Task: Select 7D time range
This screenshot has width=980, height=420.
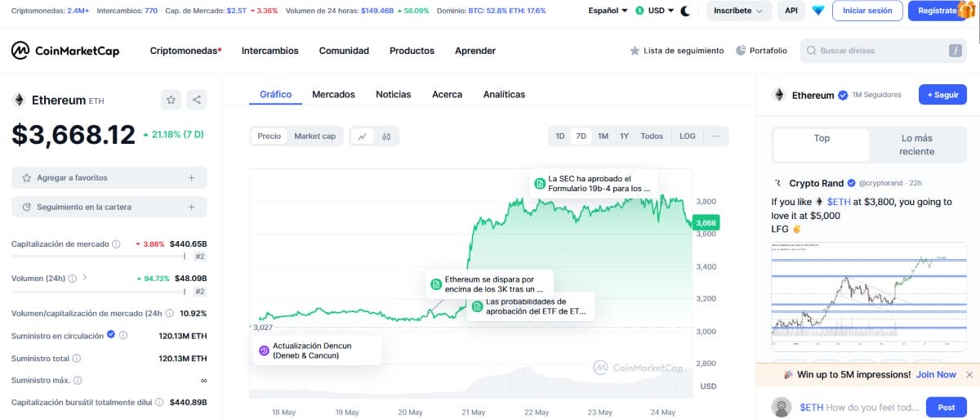Action: point(581,136)
